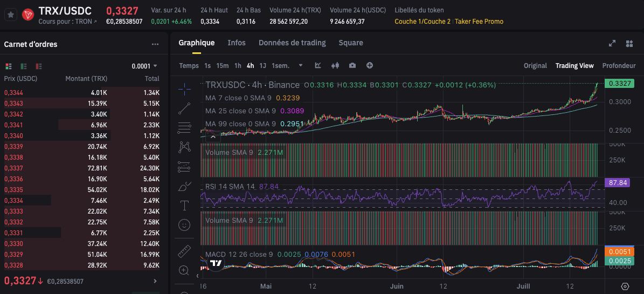Open the technical indicators chart icon
The width and height of the screenshot is (644, 294).
click(318, 65)
